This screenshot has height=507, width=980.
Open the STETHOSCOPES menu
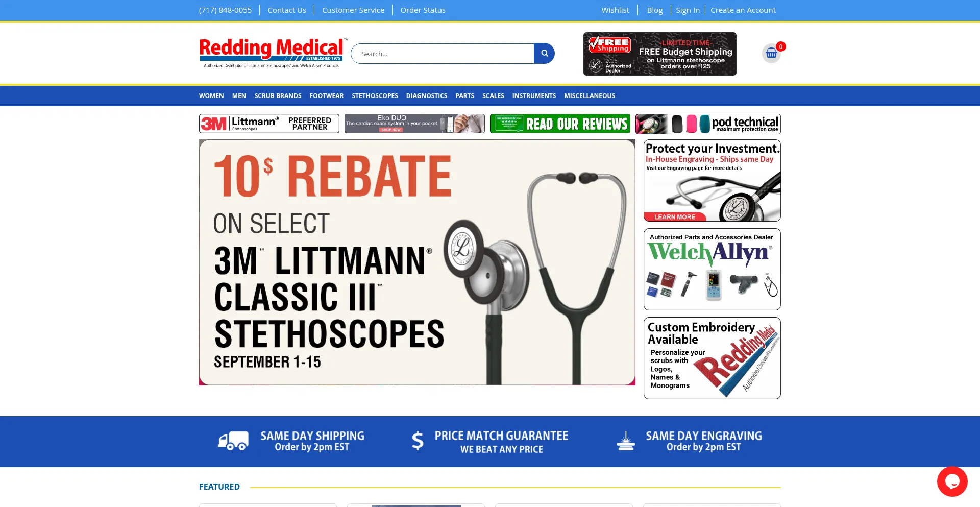(x=375, y=96)
